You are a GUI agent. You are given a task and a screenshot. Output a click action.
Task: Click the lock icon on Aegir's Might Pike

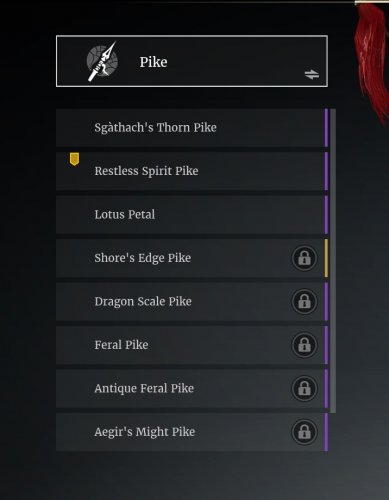click(304, 432)
